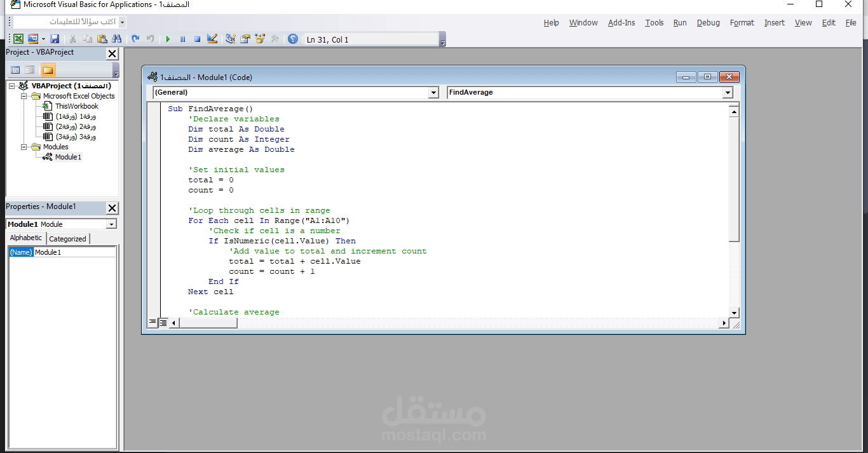The image size is (868, 453).
Task: Click the Paste clipboard icon
Action: click(102, 39)
